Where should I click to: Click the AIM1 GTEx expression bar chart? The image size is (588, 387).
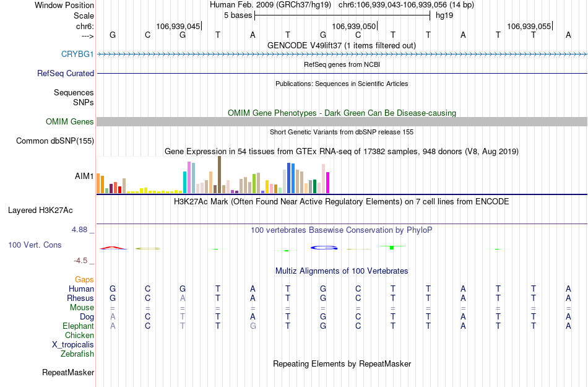tap(213, 175)
